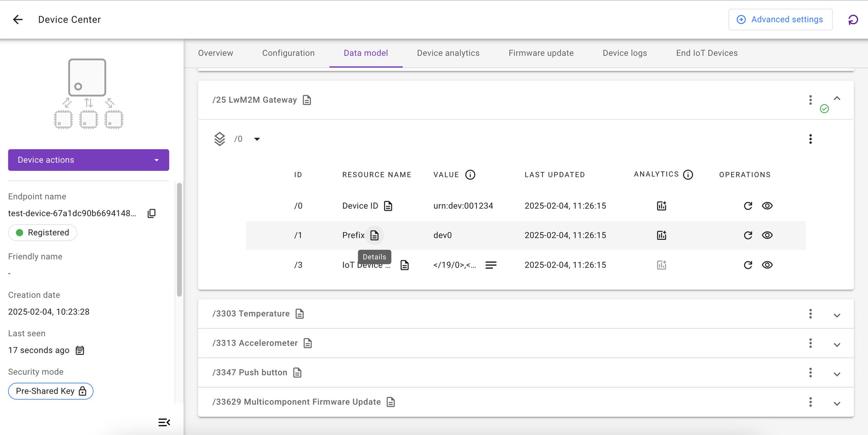This screenshot has width=868, height=435.
Task: Open the Device analytics tab
Action: tap(448, 53)
